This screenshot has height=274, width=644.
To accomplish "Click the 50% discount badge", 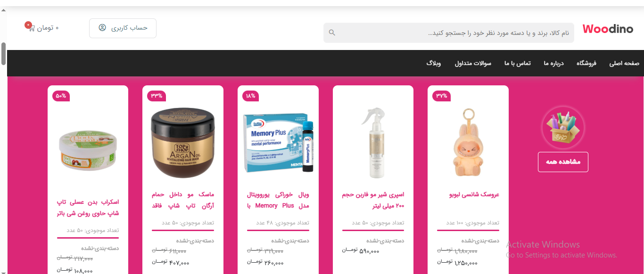I will [61, 96].
